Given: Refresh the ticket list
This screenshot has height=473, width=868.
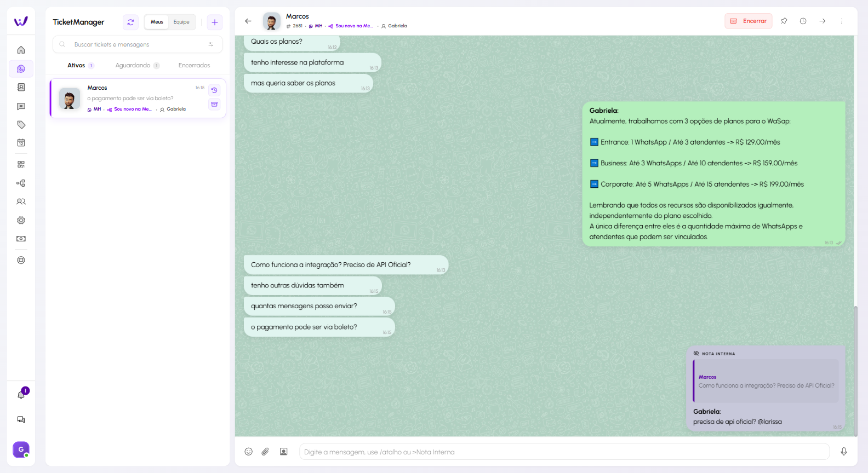Looking at the screenshot, I should (130, 22).
